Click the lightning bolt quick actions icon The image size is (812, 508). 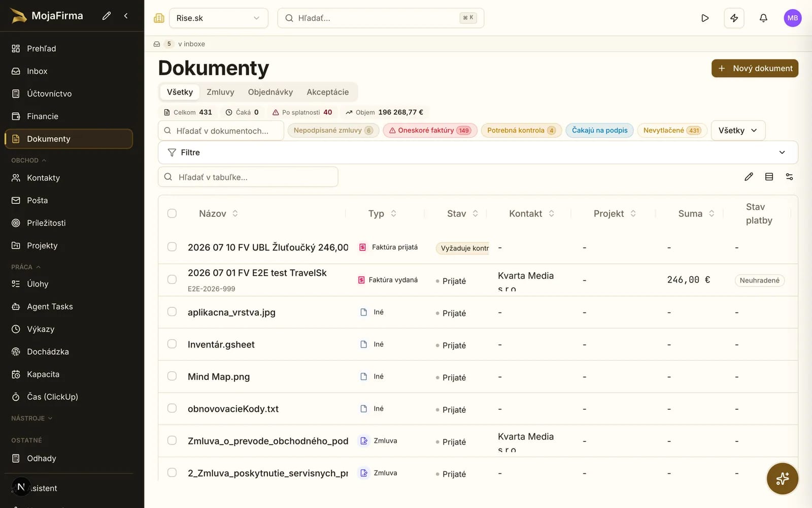(x=734, y=18)
